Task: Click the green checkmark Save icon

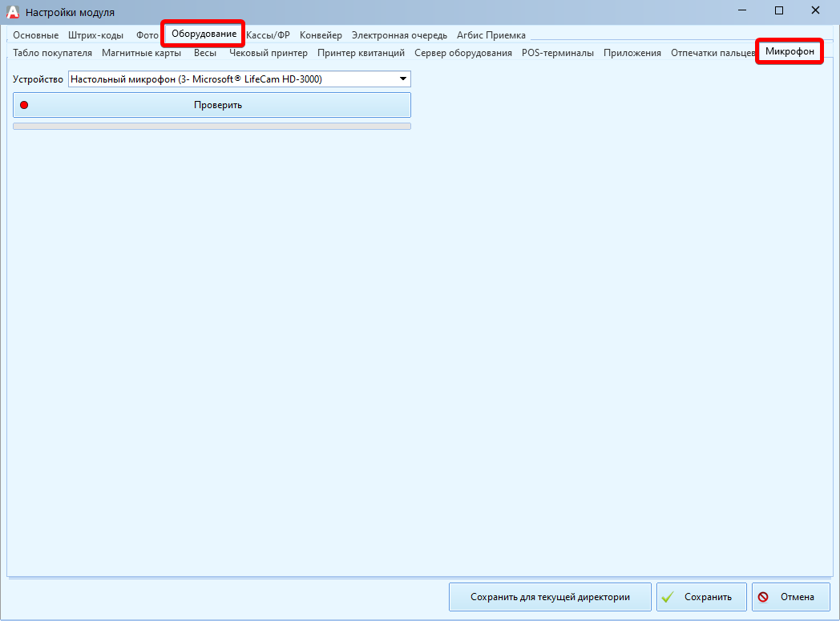Action: pyautogui.click(x=668, y=597)
